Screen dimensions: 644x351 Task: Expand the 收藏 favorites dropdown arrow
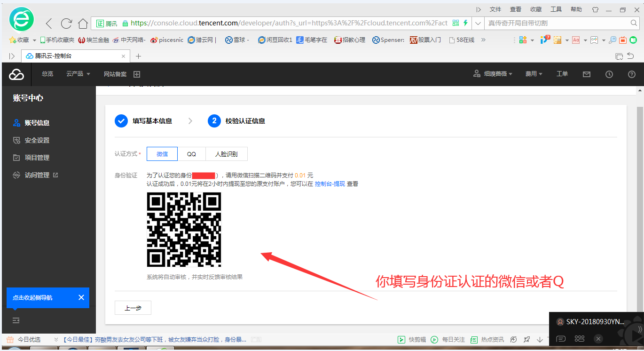coord(34,40)
